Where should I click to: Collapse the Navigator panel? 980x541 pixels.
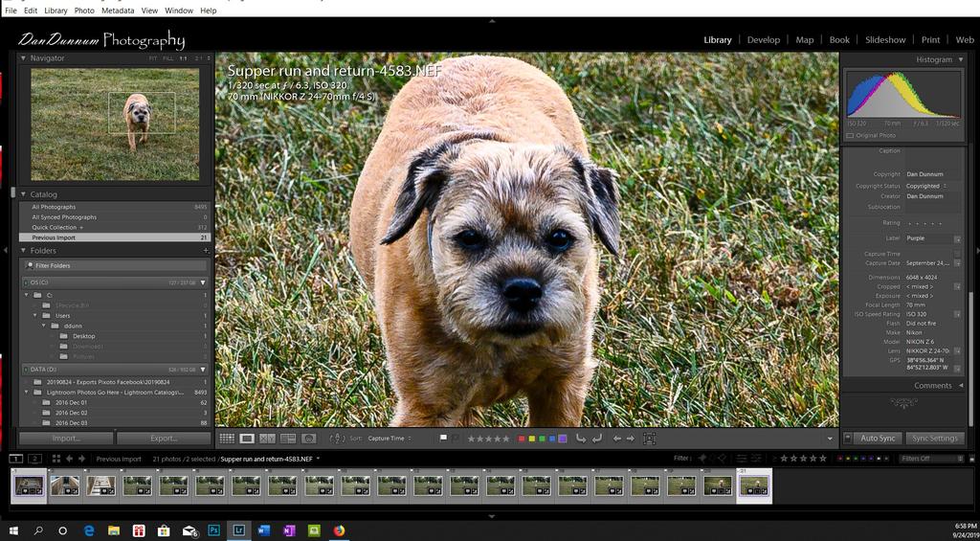[x=24, y=58]
